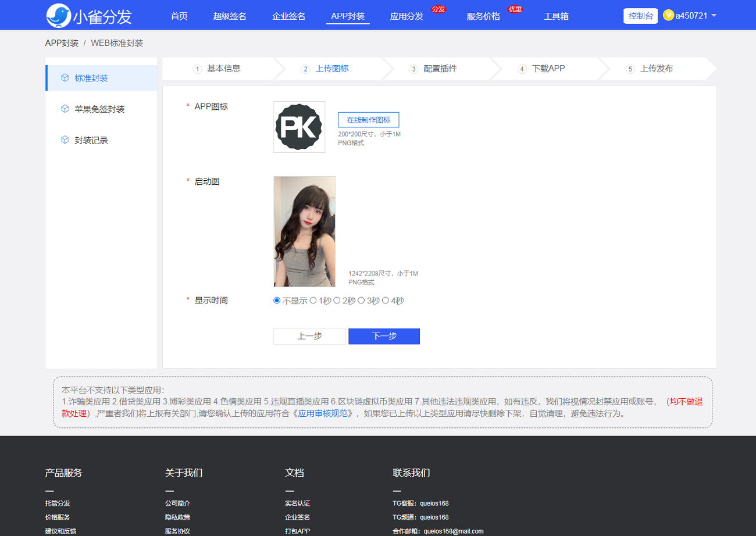
Task: Open the 工具箱 navigation menu
Action: pyautogui.click(x=556, y=16)
